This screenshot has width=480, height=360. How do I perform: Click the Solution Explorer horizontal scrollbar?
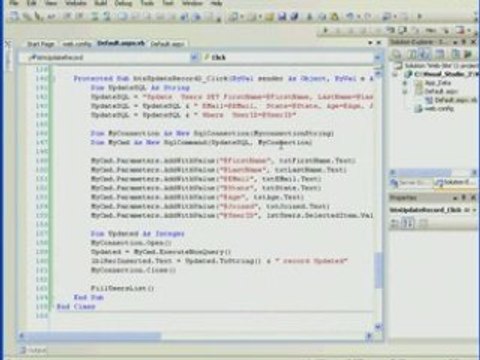434,173
